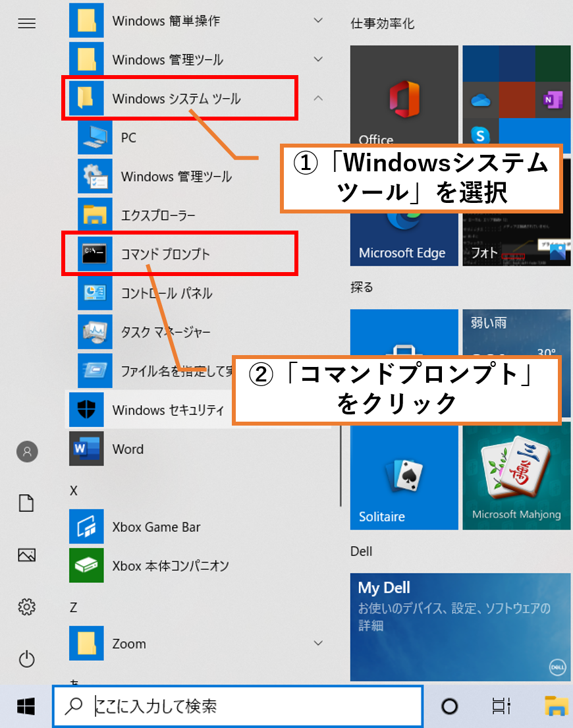Open the Solitaire tile
This screenshot has height=728, width=573.
coord(404,477)
